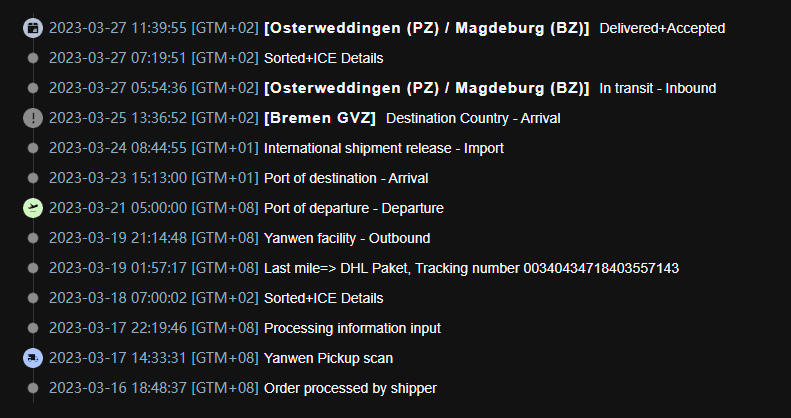This screenshot has height=418, width=791.
Task: Select the Sorted+ICE Details entry on 2023-03-27
Action: pyautogui.click(x=323, y=58)
